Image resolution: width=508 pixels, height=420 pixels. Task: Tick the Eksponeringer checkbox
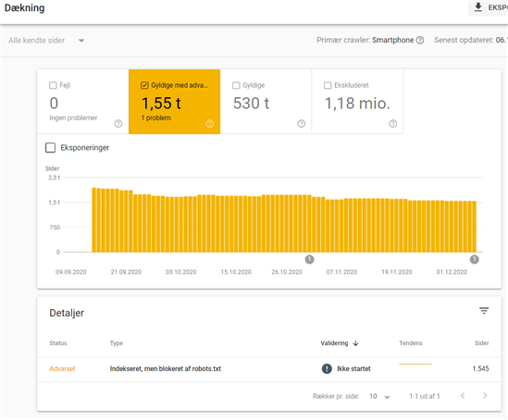pos(50,148)
